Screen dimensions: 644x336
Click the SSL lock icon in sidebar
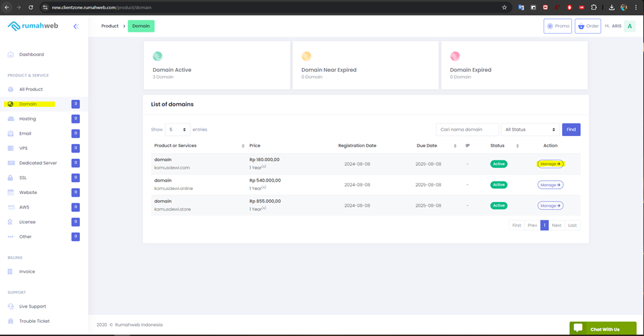click(x=11, y=178)
